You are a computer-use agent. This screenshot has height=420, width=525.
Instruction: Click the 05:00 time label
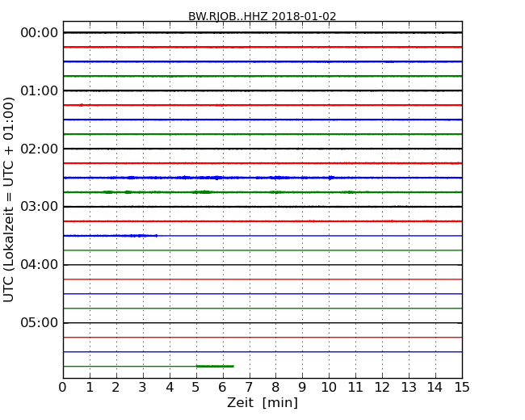[x=40, y=322]
